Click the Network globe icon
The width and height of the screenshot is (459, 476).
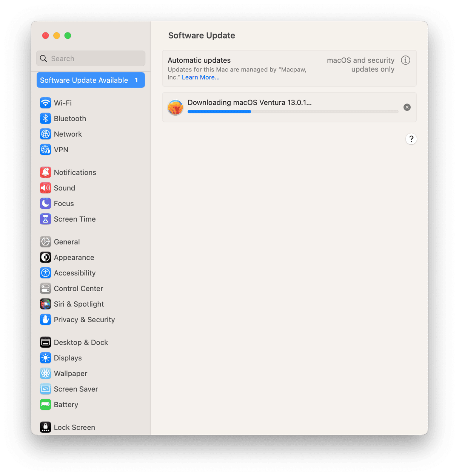pos(45,134)
